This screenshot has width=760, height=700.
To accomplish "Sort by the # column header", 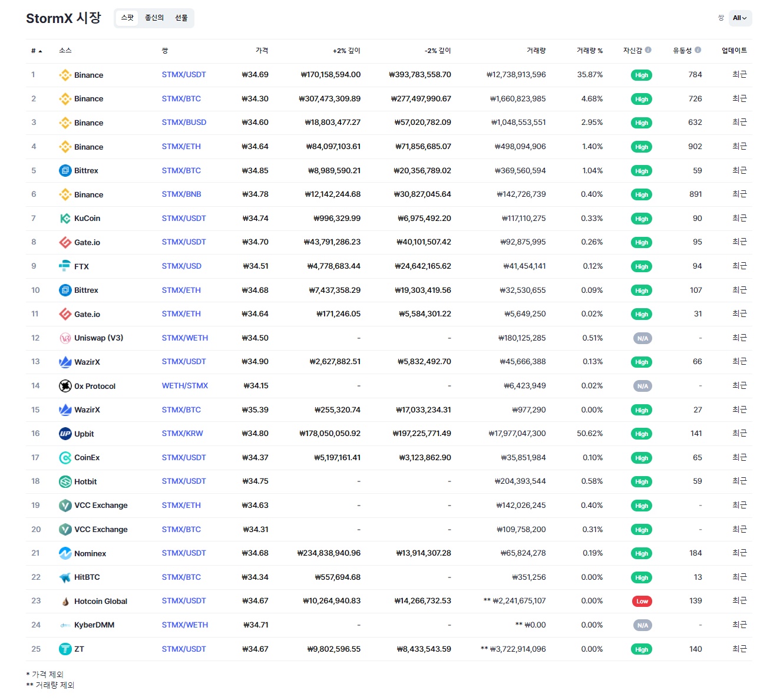I will pos(37,51).
